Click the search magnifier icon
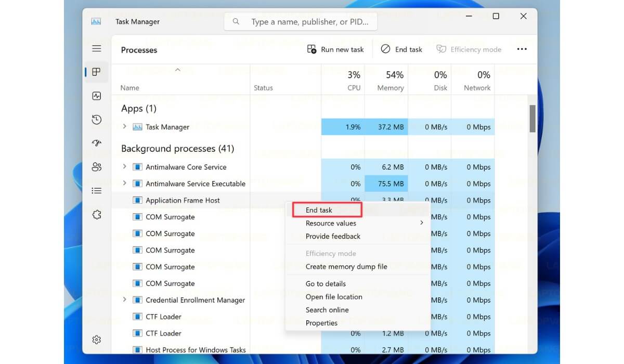This screenshot has width=624, height=364. click(x=236, y=22)
